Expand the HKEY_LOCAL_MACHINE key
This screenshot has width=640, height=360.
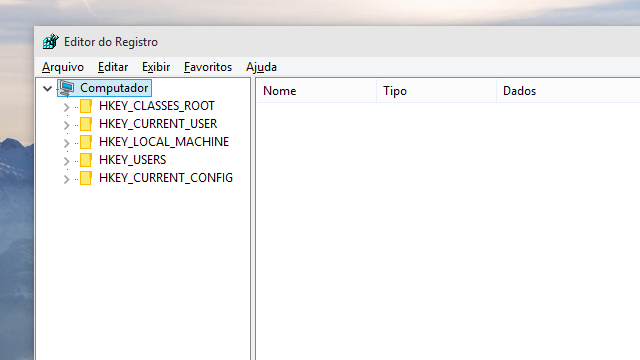pyautogui.click(x=66, y=143)
